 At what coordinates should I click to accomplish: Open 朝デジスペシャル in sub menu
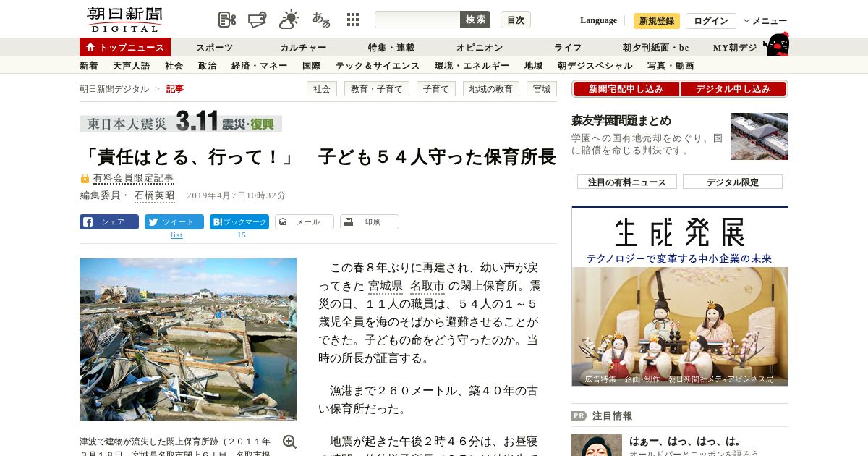(595, 66)
